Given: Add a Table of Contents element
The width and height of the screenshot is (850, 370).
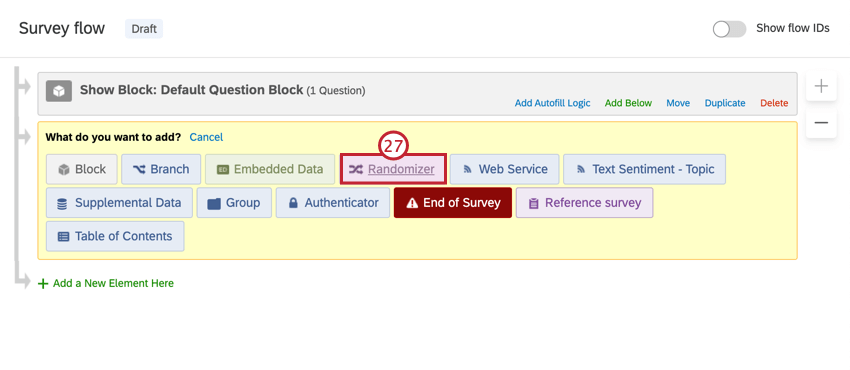Looking at the screenshot, I should coord(115,236).
